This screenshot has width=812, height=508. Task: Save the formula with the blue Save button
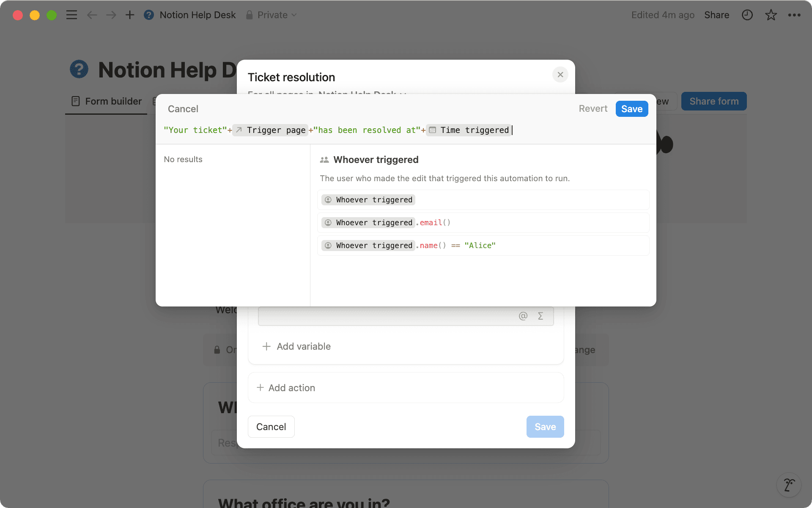[x=631, y=109]
